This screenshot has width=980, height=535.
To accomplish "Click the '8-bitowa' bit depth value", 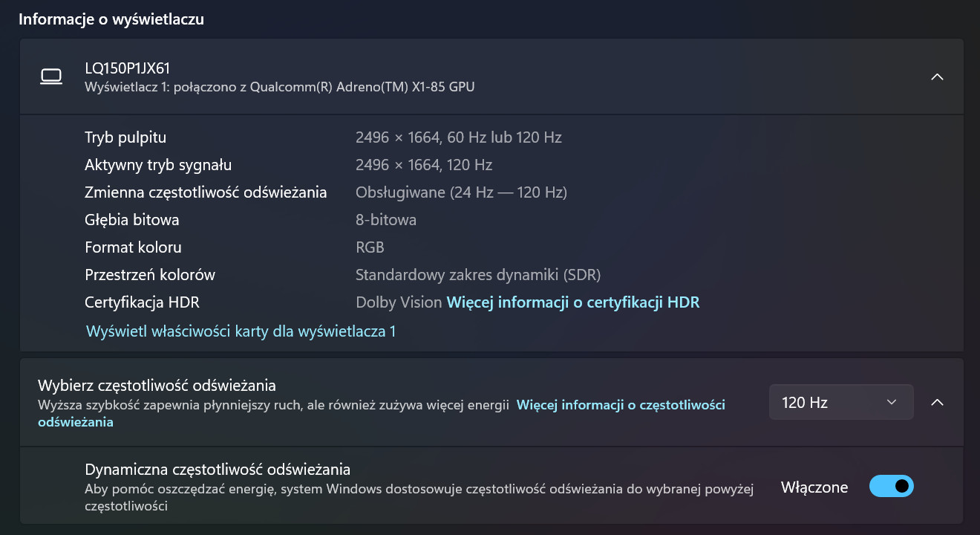I will (x=386, y=220).
